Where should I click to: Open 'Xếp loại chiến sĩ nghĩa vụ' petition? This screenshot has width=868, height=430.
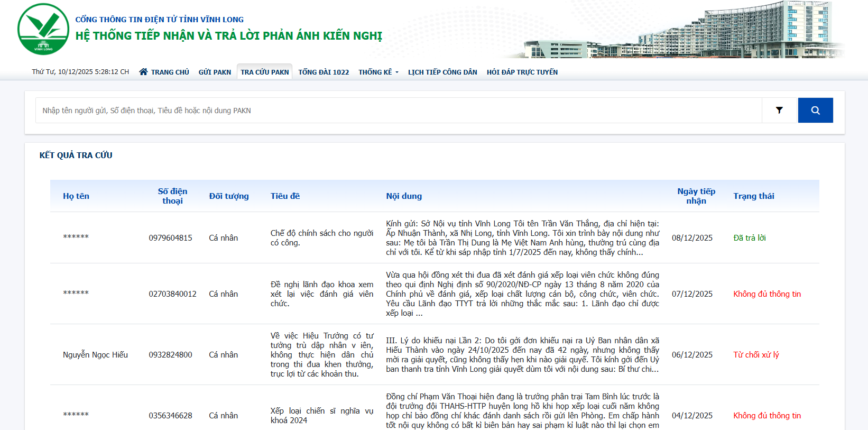321,415
